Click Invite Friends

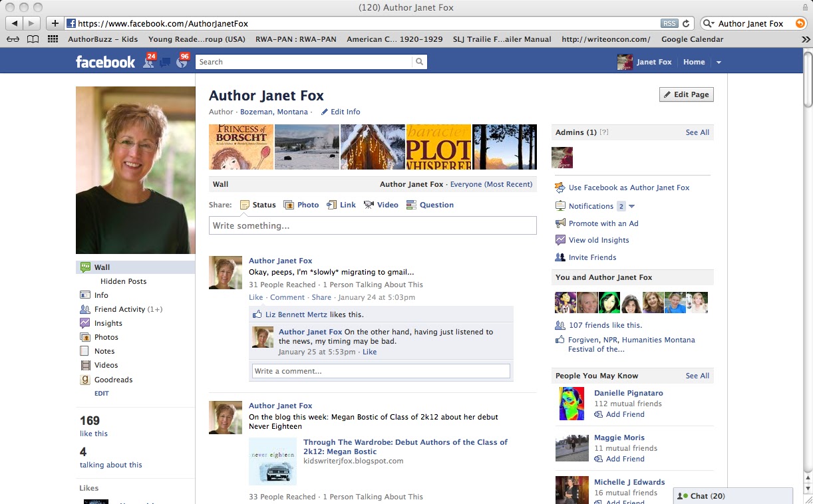pos(592,257)
